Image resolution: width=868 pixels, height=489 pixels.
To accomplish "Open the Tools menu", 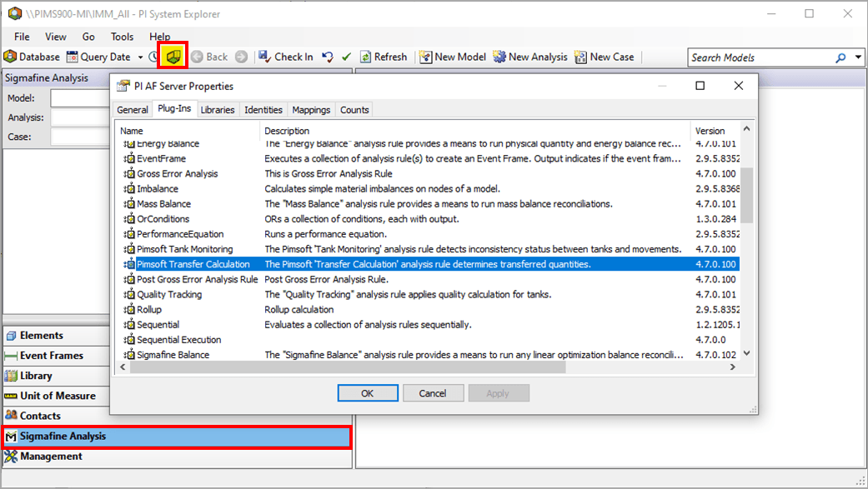I will pyautogui.click(x=122, y=37).
